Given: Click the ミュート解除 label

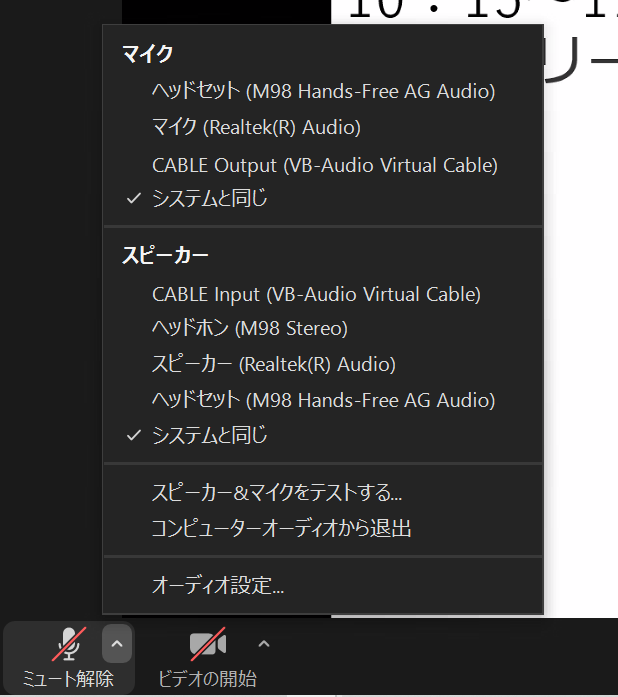Looking at the screenshot, I should 68,679.
